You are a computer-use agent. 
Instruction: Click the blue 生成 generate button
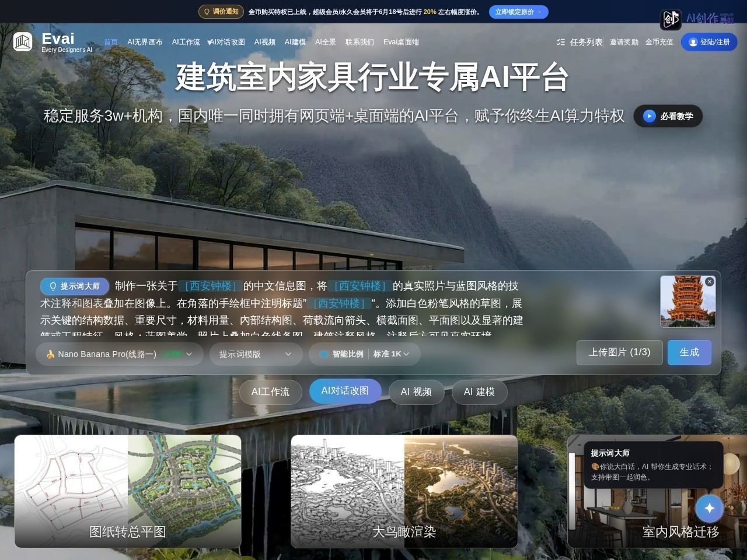pyautogui.click(x=689, y=352)
